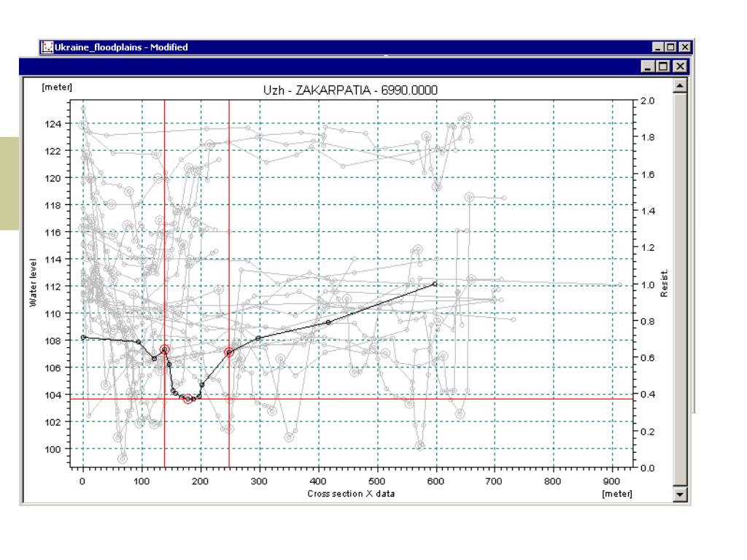Click the Cross section X data axis label
The height and width of the screenshot is (560, 747).
pos(351,494)
